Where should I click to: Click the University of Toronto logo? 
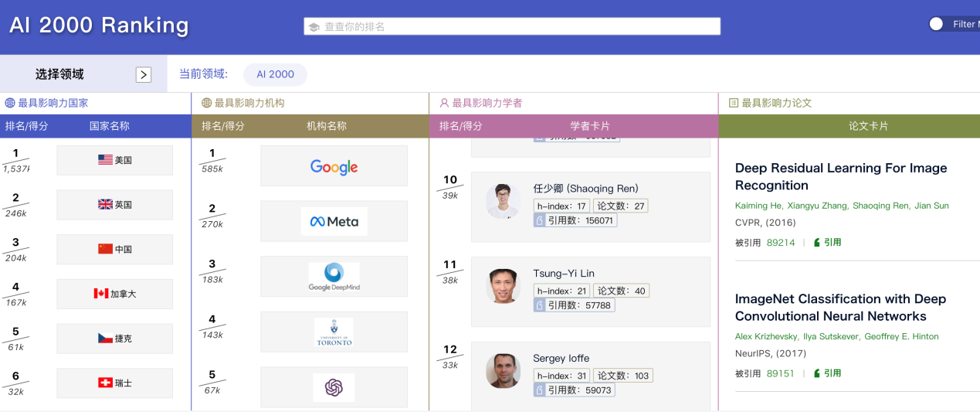coord(334,332)
